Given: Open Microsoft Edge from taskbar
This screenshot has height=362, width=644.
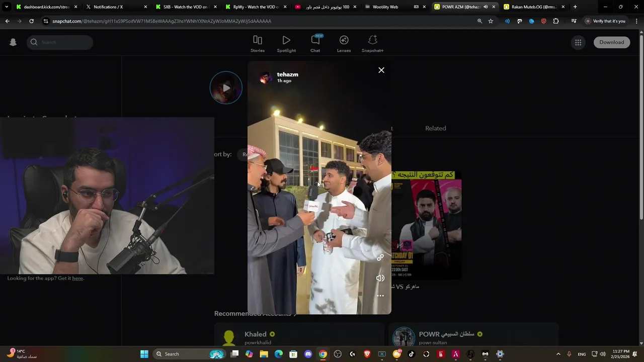Looking at the screenshot, I should click(x=278, y=354).
